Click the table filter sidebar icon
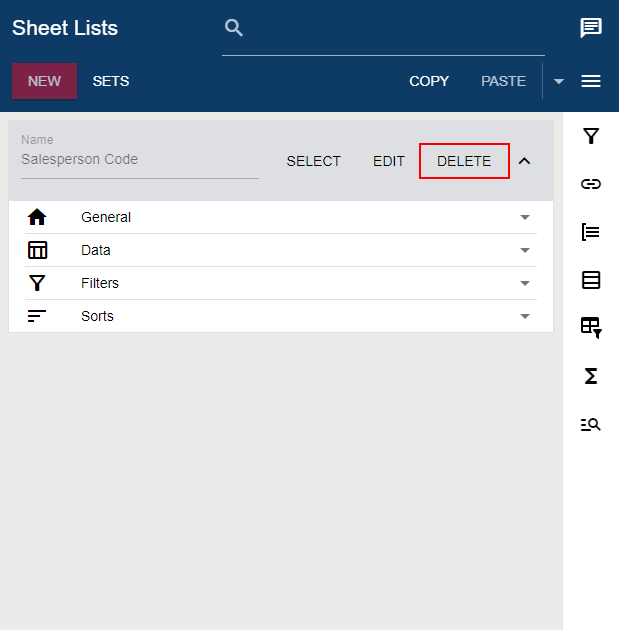The height and width of the screenshot is (630, 619). tap(591, 328)
